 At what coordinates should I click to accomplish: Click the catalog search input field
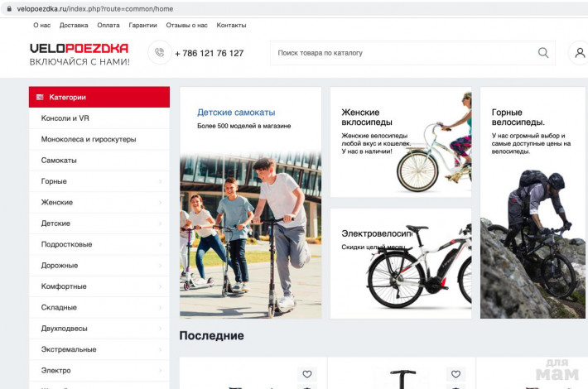pyautogui.click(x=402, y=53)
